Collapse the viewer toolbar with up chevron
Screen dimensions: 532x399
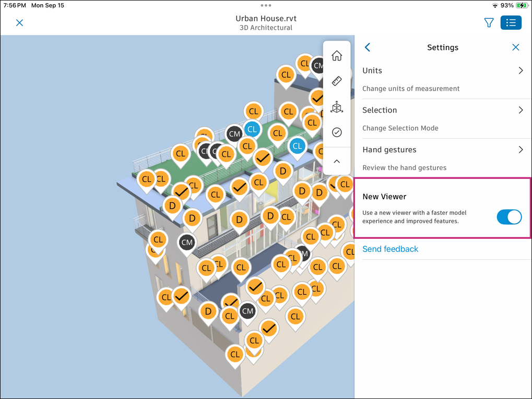pos(337,161)
